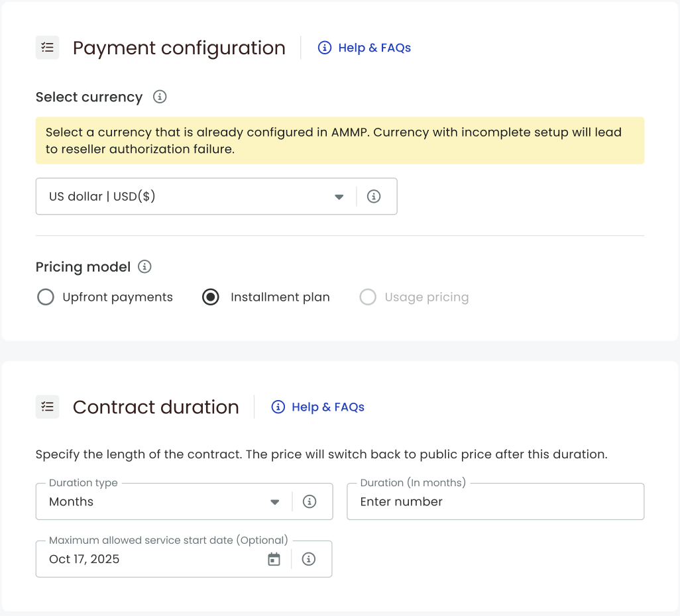Open Help & FAQs for Contract duration
This screenshot has height=616, width=680.
click(x=318, y=407)
